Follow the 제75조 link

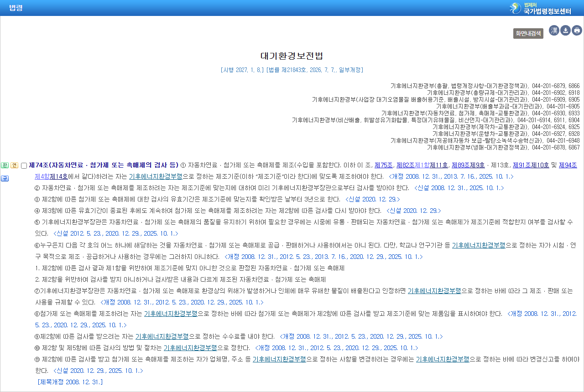384,165
